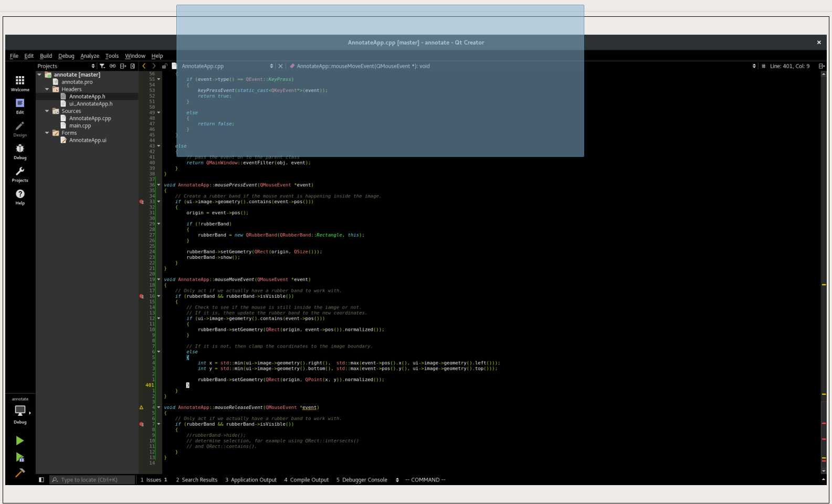The image size is (832, 504).
Task: Select main.cpp in project tree
Action: coord(80,125)
